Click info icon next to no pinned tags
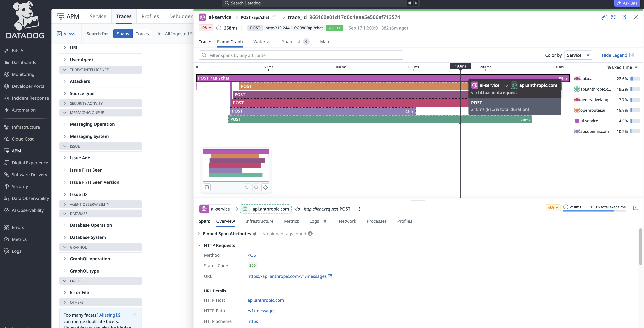 [x=310, y=233]
